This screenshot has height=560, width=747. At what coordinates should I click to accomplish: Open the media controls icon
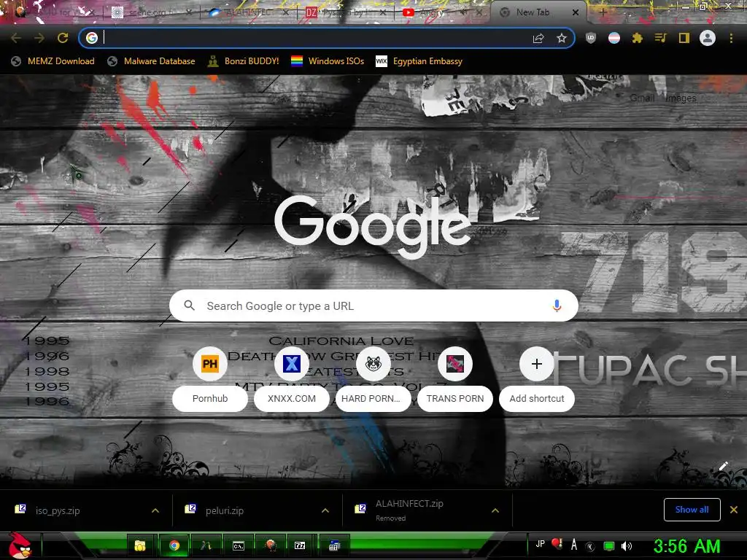click(x=661, y=38)
